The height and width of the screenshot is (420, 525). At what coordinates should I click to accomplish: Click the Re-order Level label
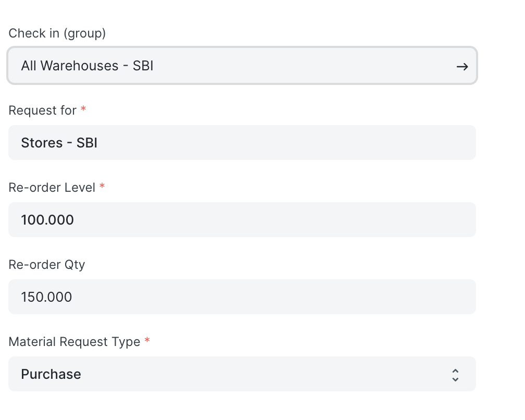52,187
